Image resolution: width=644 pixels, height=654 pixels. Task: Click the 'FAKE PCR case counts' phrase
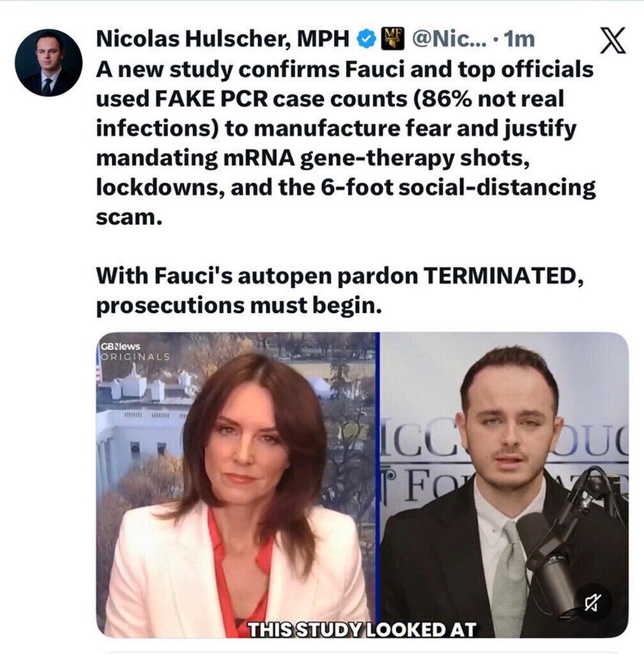pos(280,99)
